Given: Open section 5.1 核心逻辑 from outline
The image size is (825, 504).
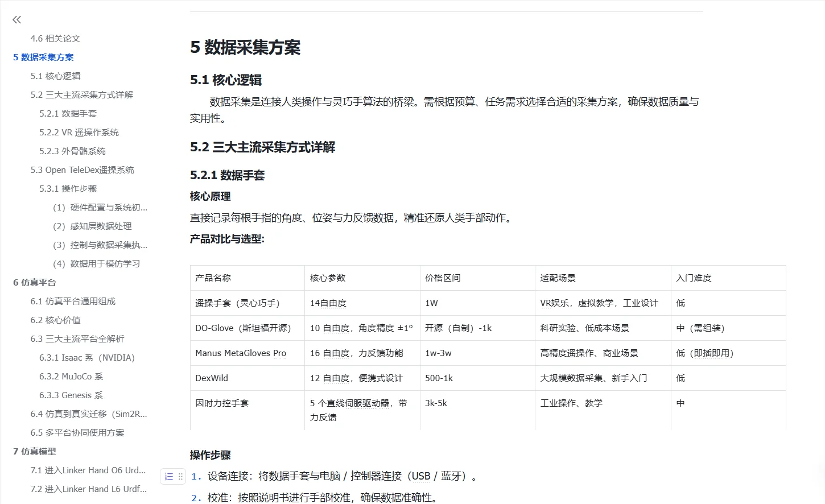Looking at the screenshot, I should tap(55, 76).
